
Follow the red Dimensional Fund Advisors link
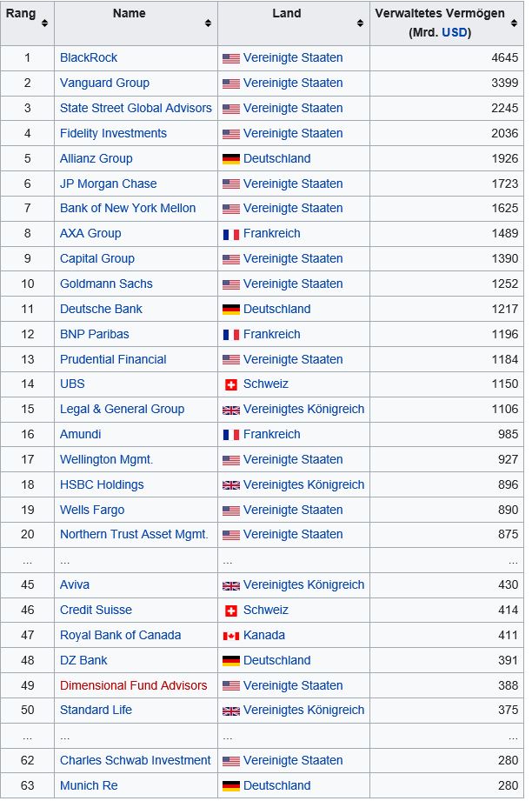[133, 685]
